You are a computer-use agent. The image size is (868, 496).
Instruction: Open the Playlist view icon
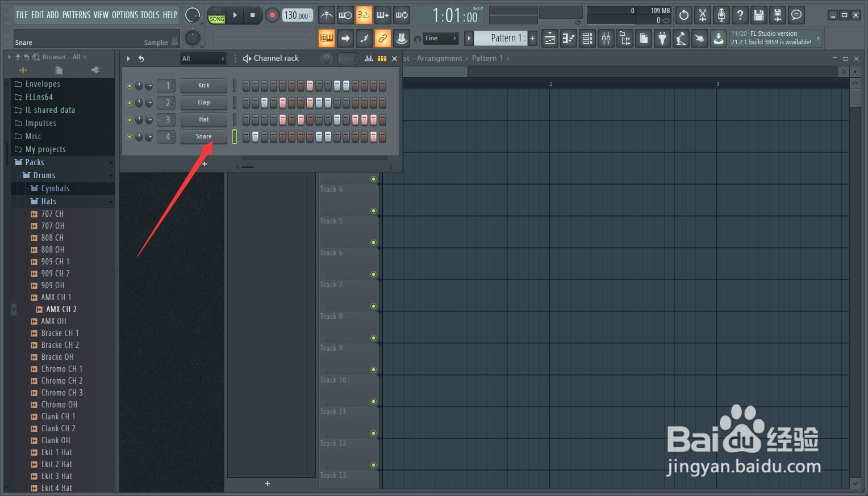tap(550, 38)
